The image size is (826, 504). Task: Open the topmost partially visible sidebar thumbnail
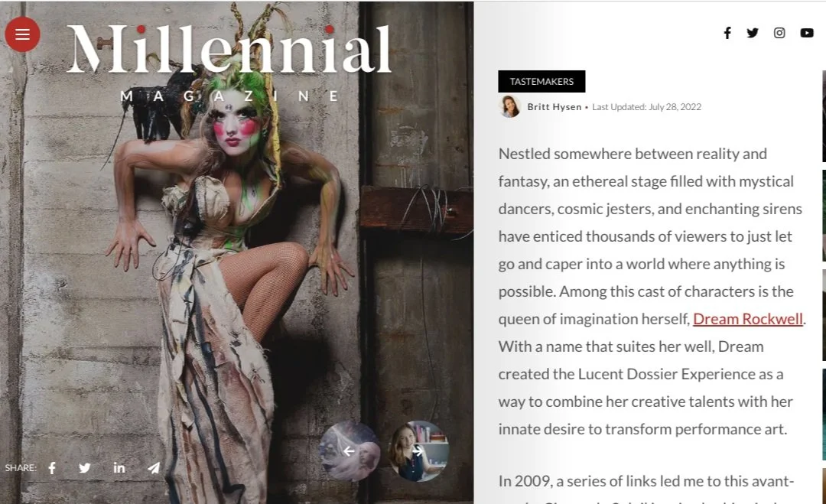[824, 115]
